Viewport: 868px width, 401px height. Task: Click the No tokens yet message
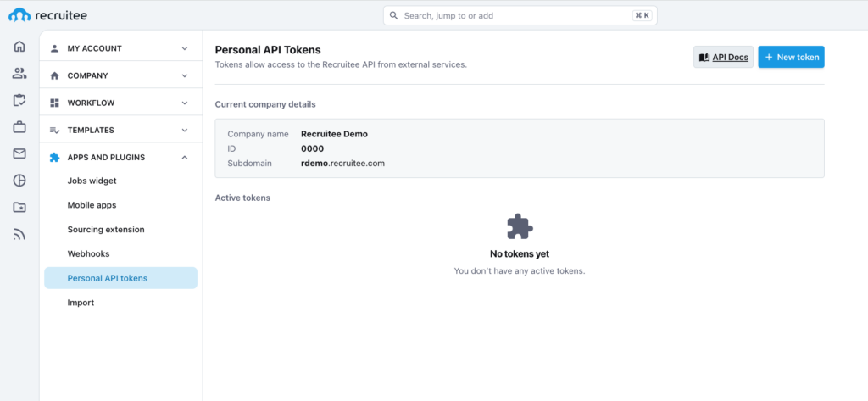(x=520, y=253)
